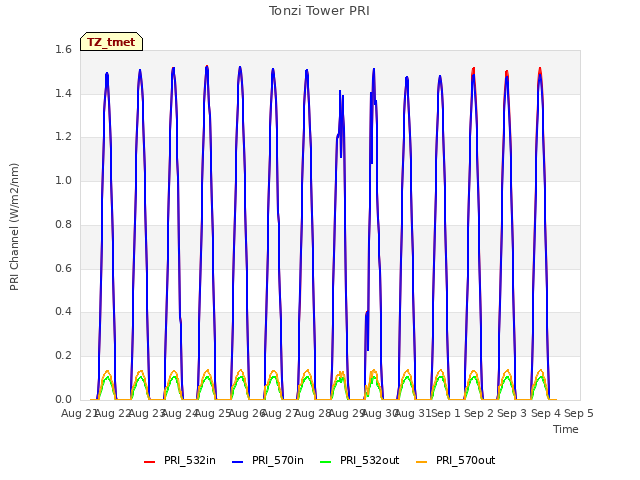Select the PRI_532in legend entry
640x480 pixels.
pos(180,460)
